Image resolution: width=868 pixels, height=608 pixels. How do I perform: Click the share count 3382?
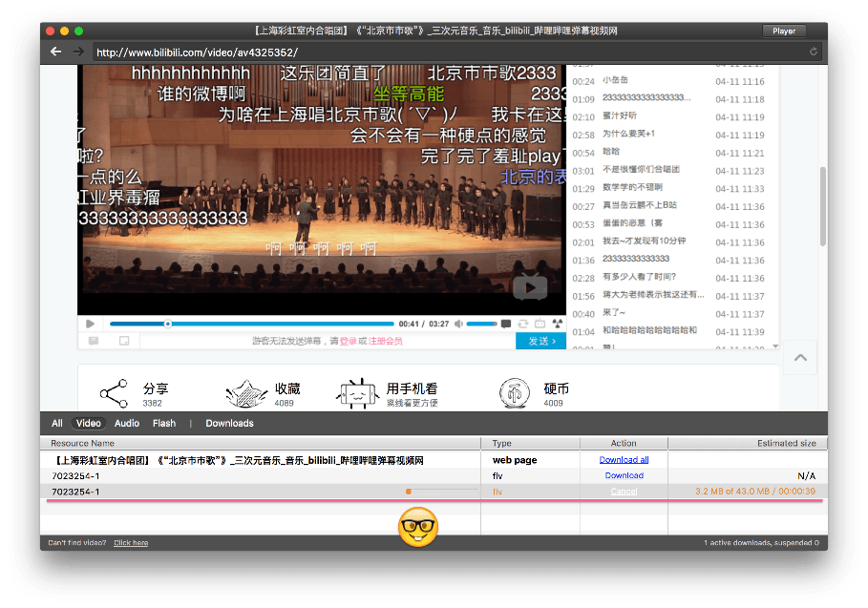click(x=152, y=404)
